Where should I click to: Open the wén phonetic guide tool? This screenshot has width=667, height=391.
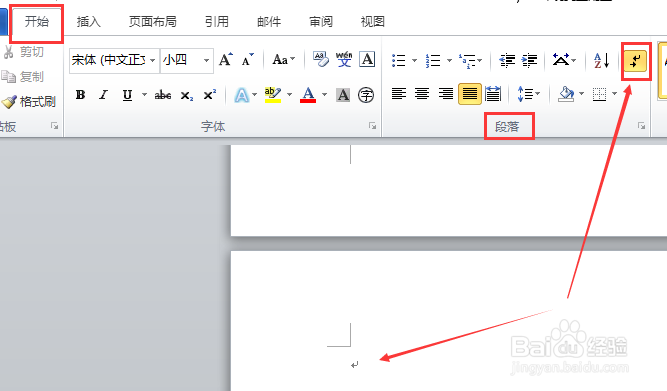click(344, 60)
